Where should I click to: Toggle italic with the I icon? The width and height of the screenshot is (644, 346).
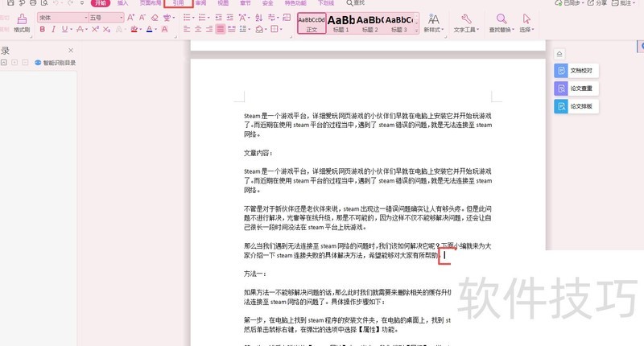pyautogui.click(x=53, y=29)
